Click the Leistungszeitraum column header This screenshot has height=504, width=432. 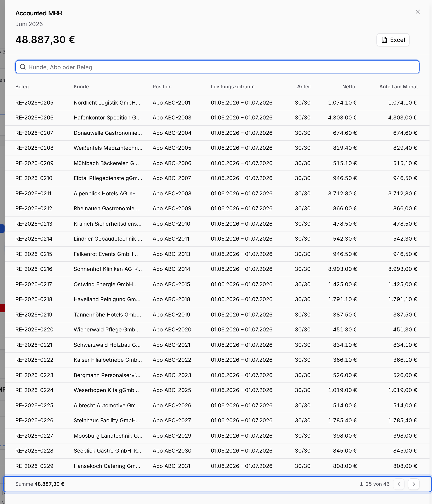point(233,87)
